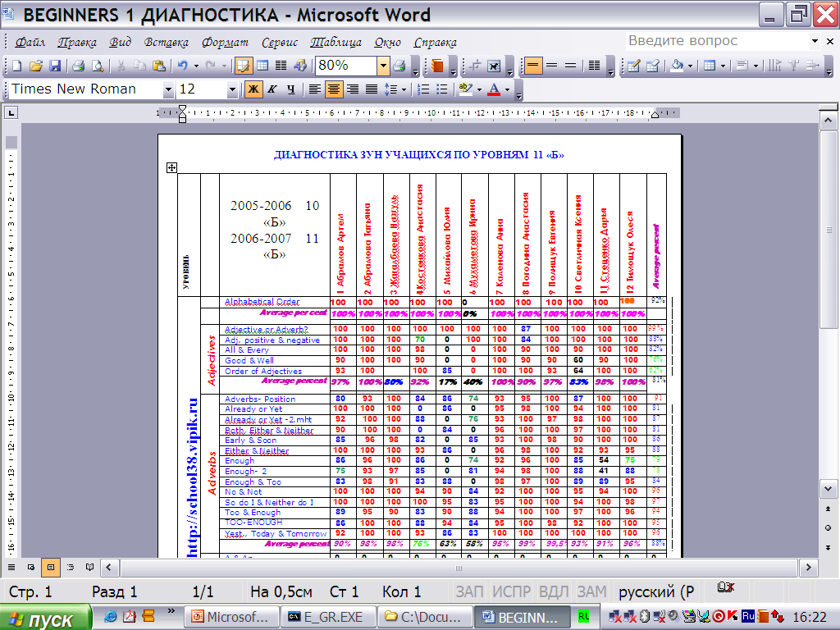Apply the shading fill color bucket
Screen dimensions: 840x630
click(x=677, y=66)
